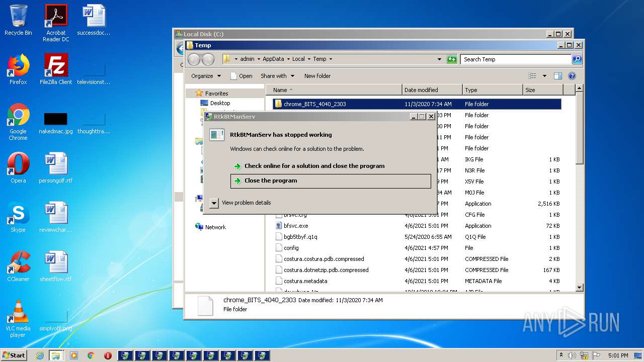The height and width of the screenshot is (362, 644).
Task: Click the Open toolbar button
Action: (x=241, y=76)
